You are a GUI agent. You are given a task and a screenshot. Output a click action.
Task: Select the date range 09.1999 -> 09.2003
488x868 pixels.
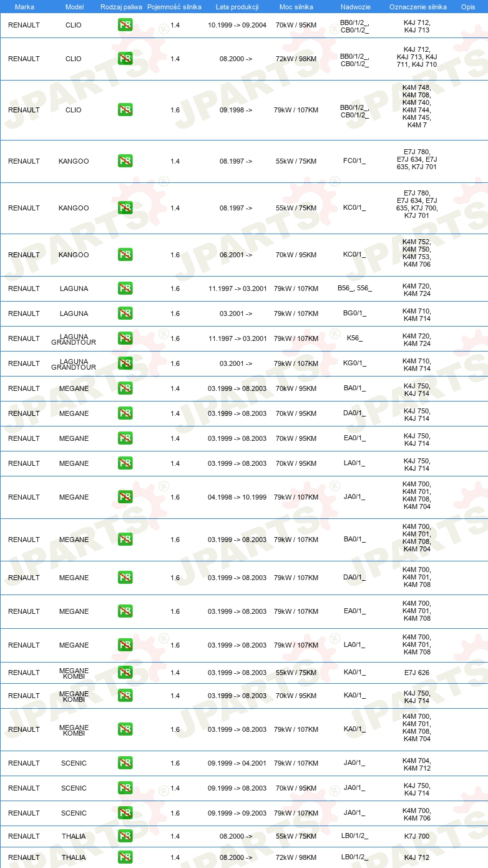click(x=237, y=813)
